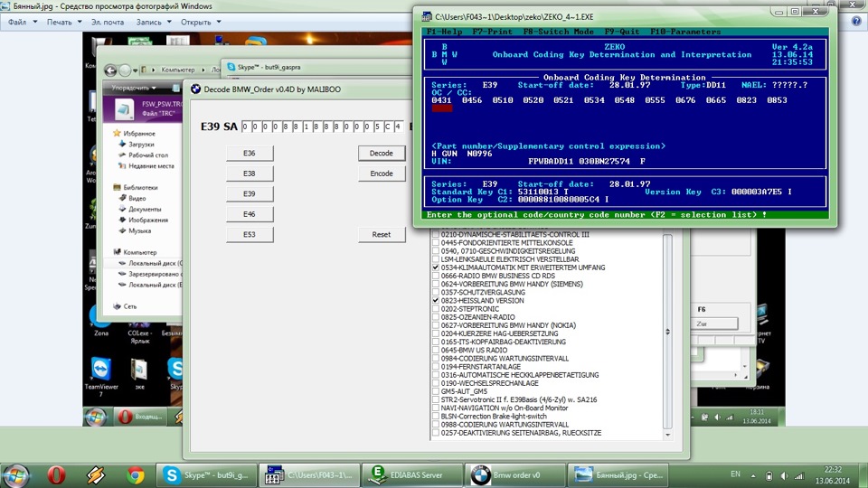Click the TeamViewer icon in the pictured desktop
This screenshot has height=488, width=868.
pos(100,369)
